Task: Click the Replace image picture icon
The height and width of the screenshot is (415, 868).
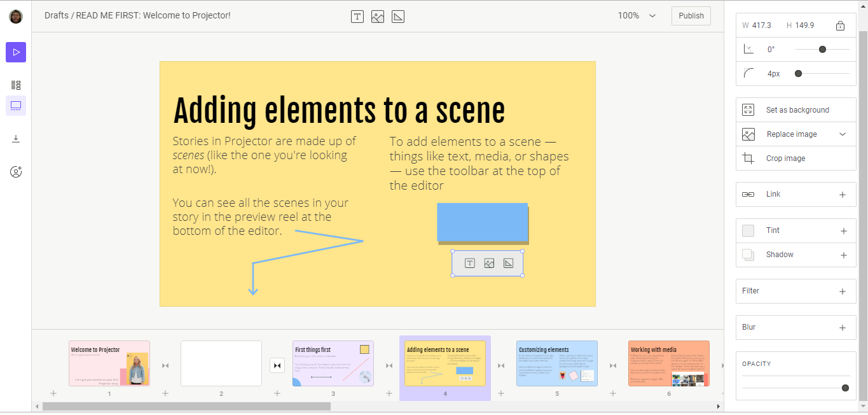Action: point(748,134)
